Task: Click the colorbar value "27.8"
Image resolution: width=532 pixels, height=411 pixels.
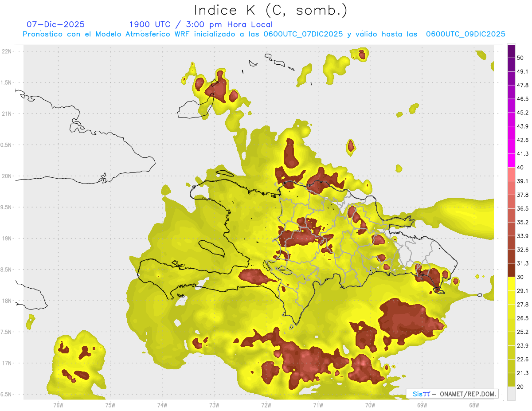Action: [523, 305]
